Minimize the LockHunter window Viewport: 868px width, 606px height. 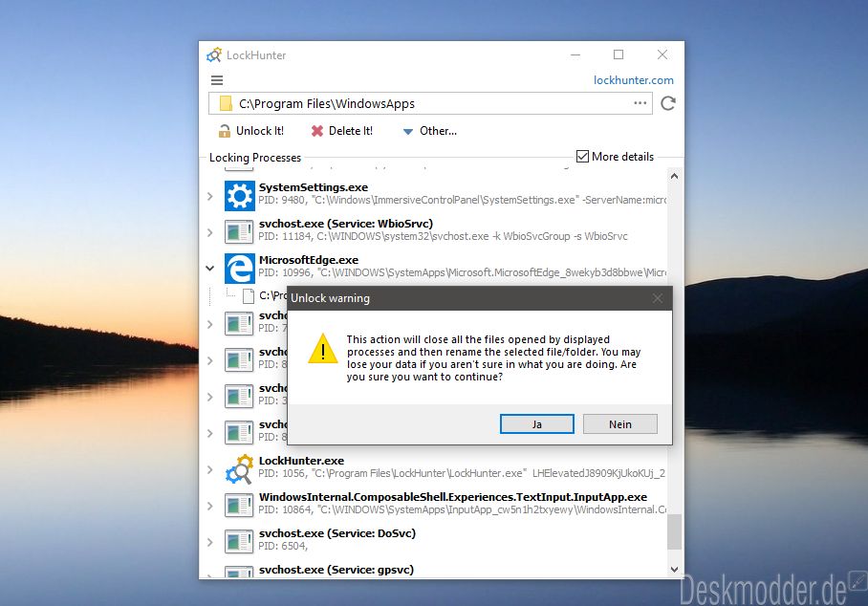(575, 54)
